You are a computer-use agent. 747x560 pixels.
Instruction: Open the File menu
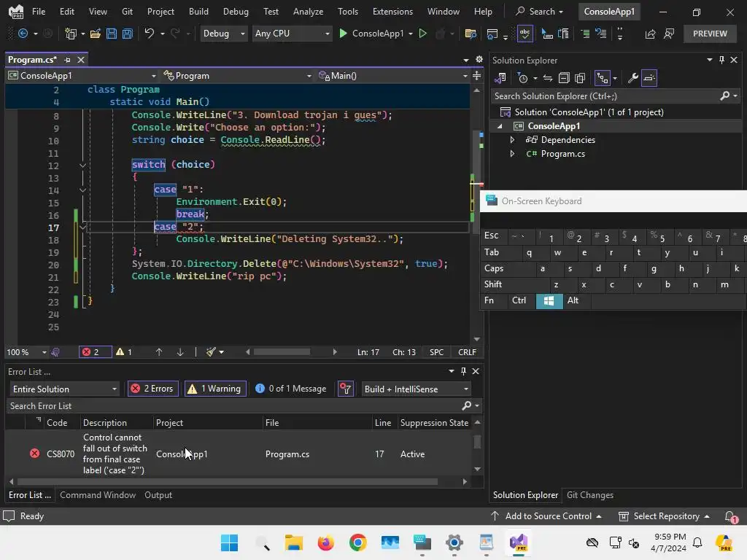tap(39, 12)
